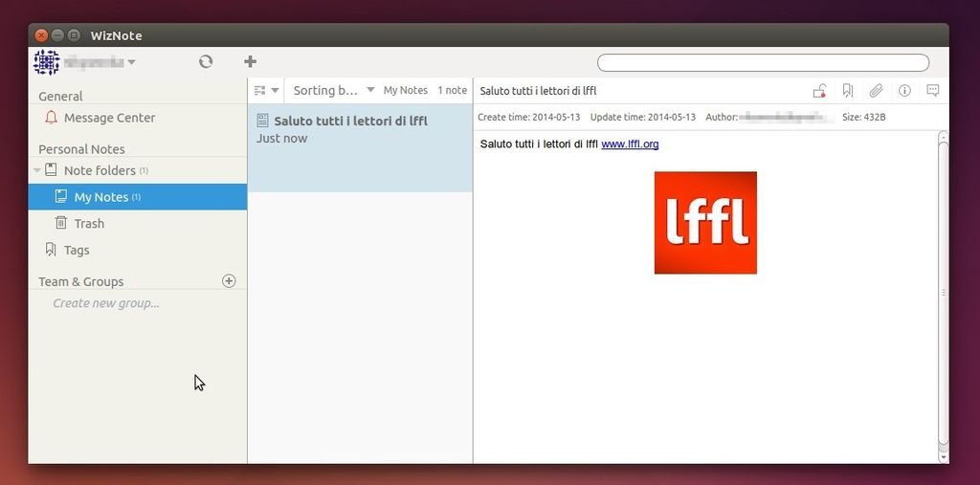Add a new group with plus circle
980x485 pixels.
229,281
